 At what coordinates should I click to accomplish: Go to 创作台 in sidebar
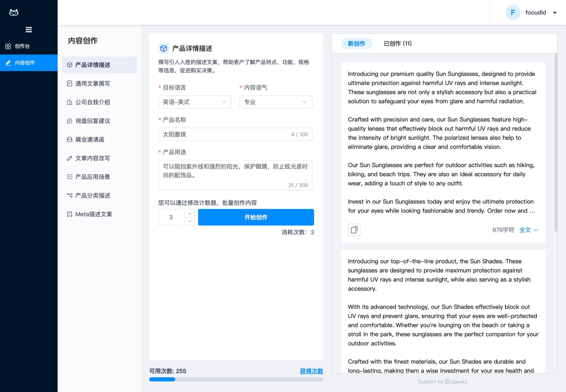pos(22,46)
